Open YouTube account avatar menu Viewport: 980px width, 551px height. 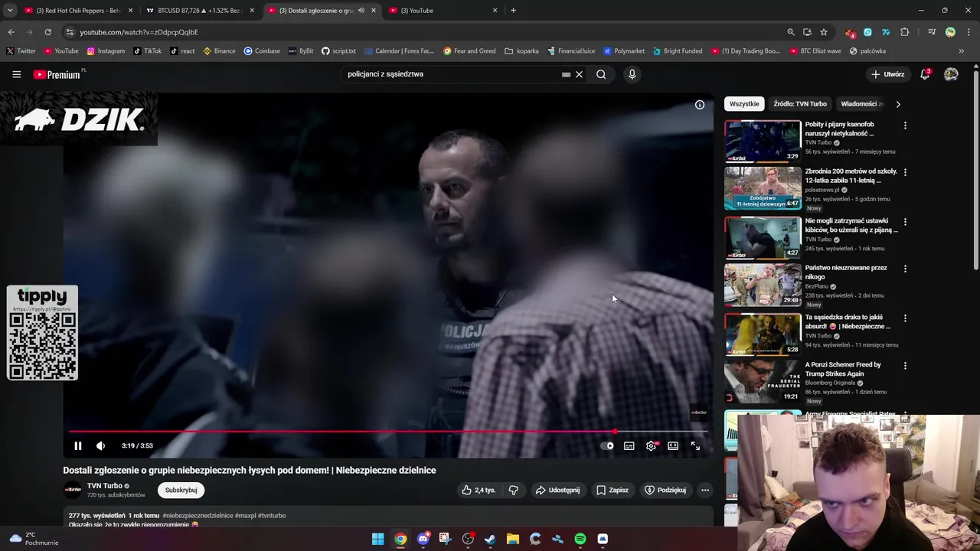[951, 74]
